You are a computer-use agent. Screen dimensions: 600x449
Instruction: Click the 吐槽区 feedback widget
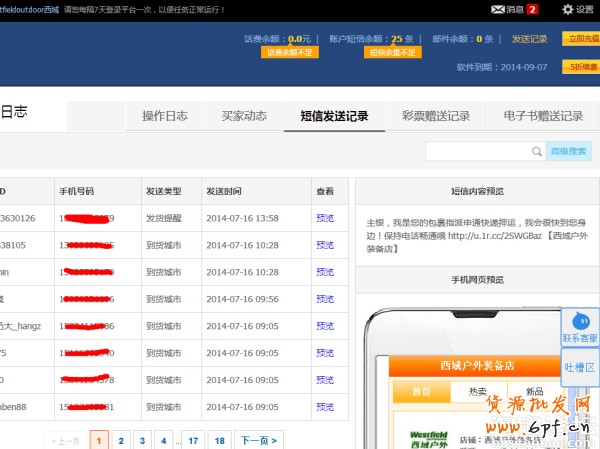coord(579,367)
